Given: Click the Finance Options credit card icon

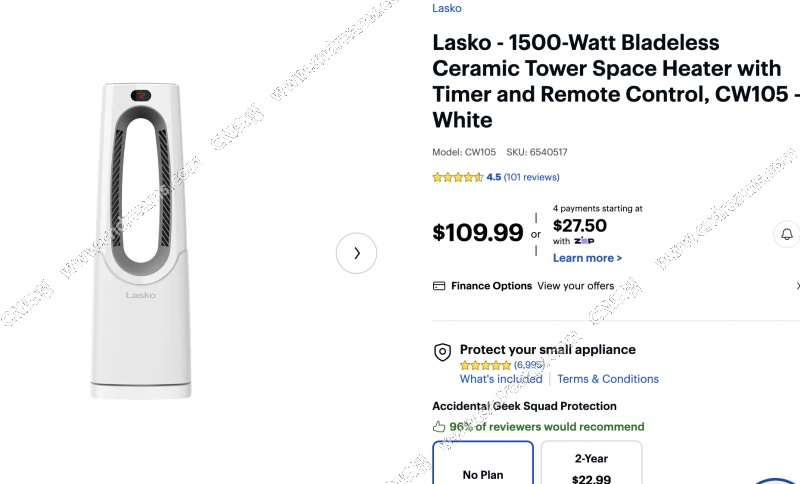Looking at the screenshot, I should pyautogui.click(x=439, y=286).
